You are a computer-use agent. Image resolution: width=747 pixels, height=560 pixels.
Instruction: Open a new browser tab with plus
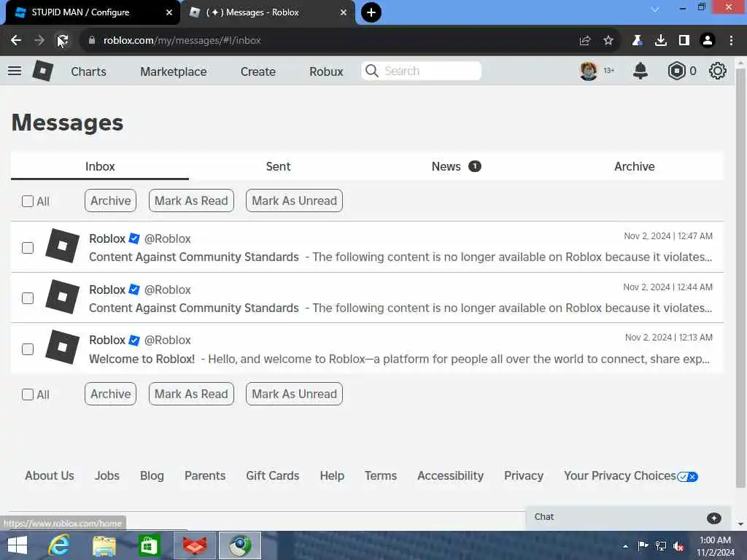click(x=371, y=12)
